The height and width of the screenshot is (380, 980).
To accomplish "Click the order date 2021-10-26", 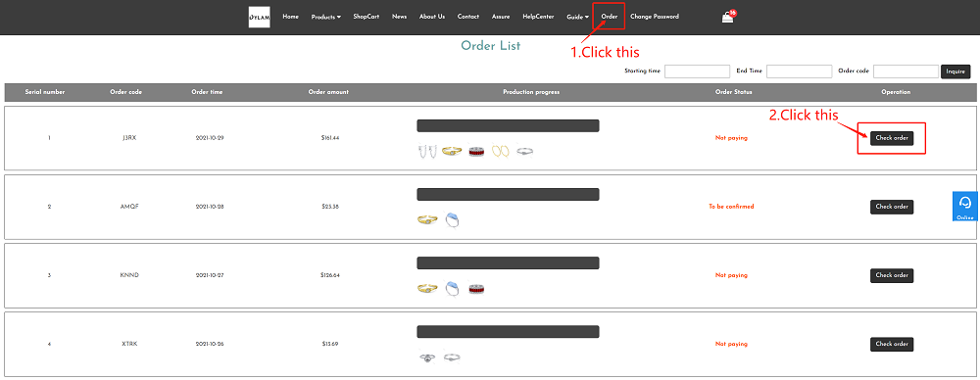I will [210, 345].
